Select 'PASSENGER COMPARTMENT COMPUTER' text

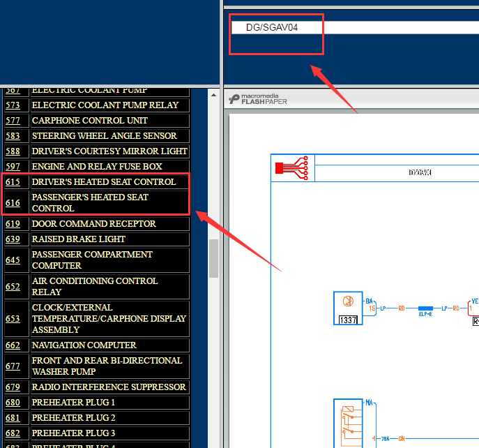92,260
